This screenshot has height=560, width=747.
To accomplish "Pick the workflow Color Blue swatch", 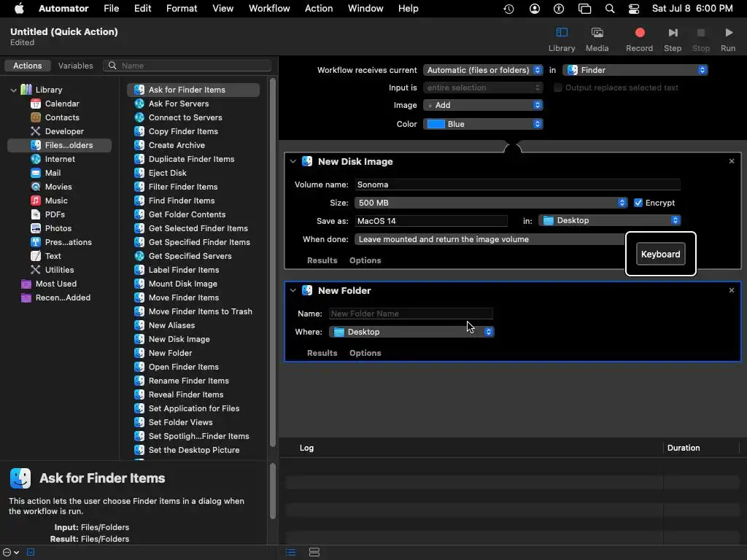I will click(436, 124).
